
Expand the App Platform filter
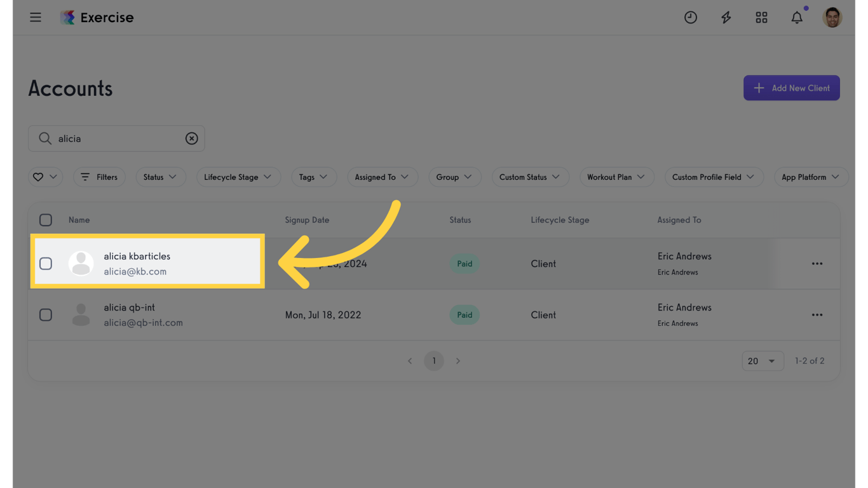click(811, 177)
